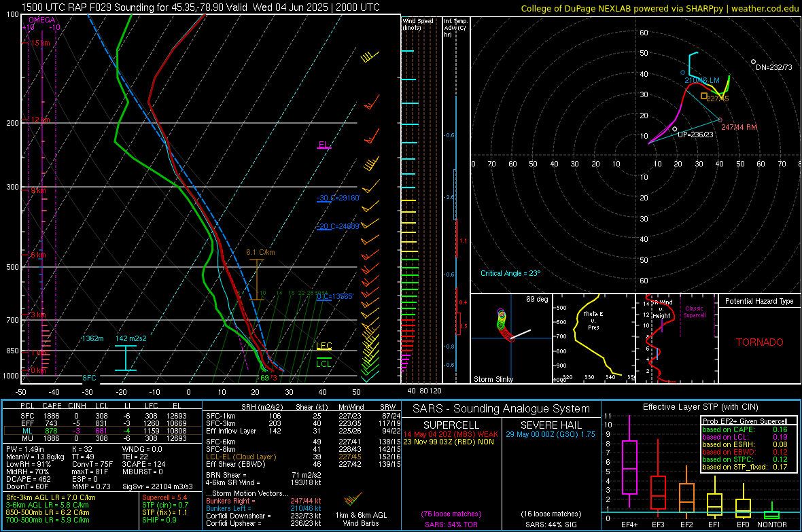This screenshot has height=532, width=802.
Task: Click the '69 deg' storm slinky value
Action: 537,299
